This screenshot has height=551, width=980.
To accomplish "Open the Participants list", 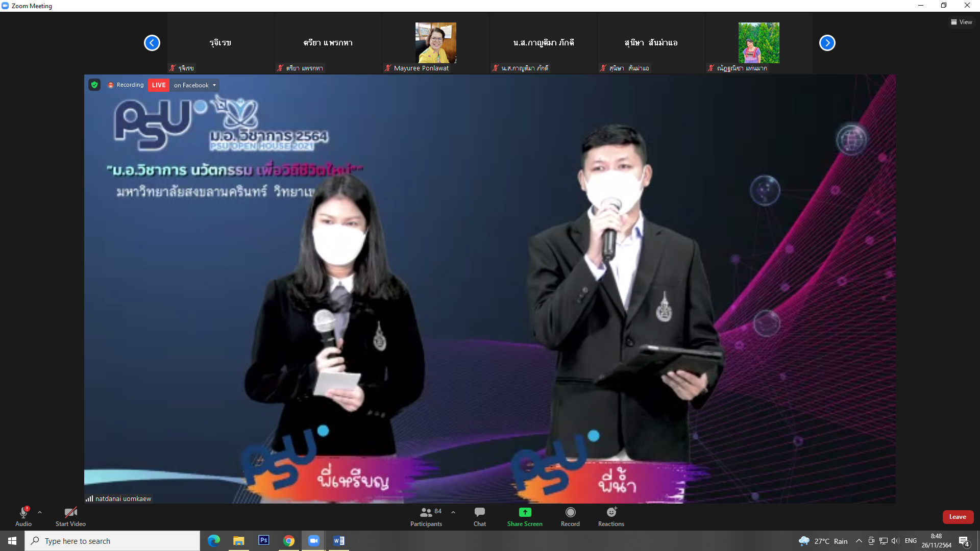I will pos(426,516).
